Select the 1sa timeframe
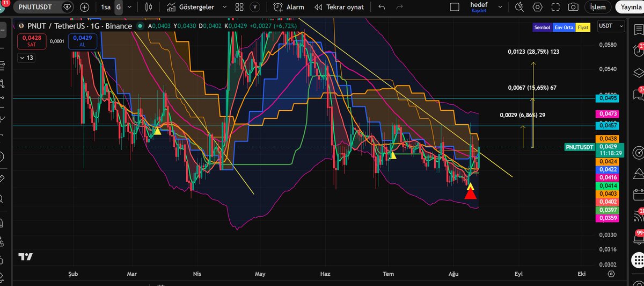644x286 pixels. [106, 8]
